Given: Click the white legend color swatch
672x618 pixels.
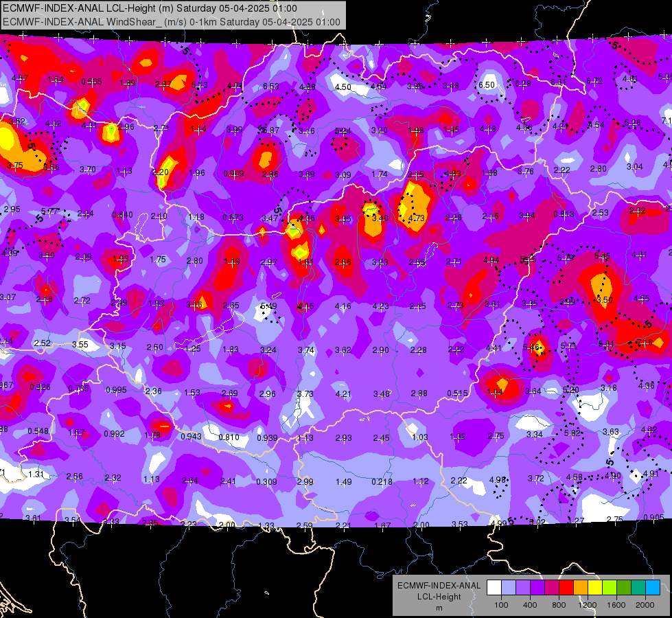Looking at the screenshot, I should [494, 587].
